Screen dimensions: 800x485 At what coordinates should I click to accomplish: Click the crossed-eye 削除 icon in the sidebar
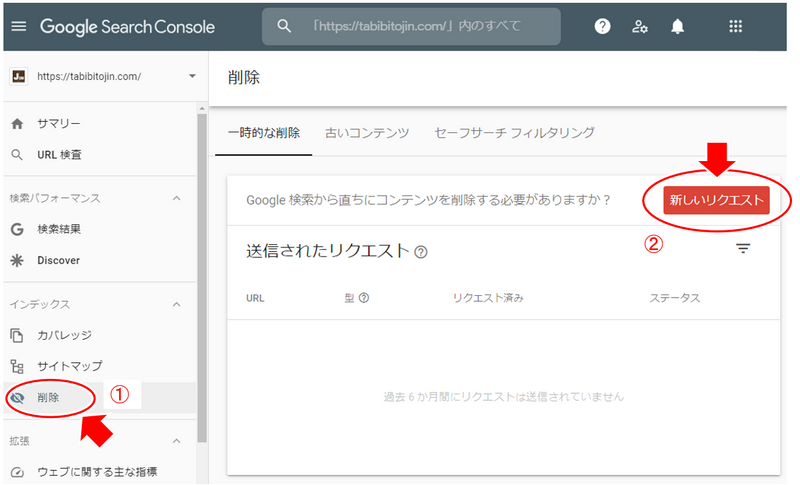17,398
